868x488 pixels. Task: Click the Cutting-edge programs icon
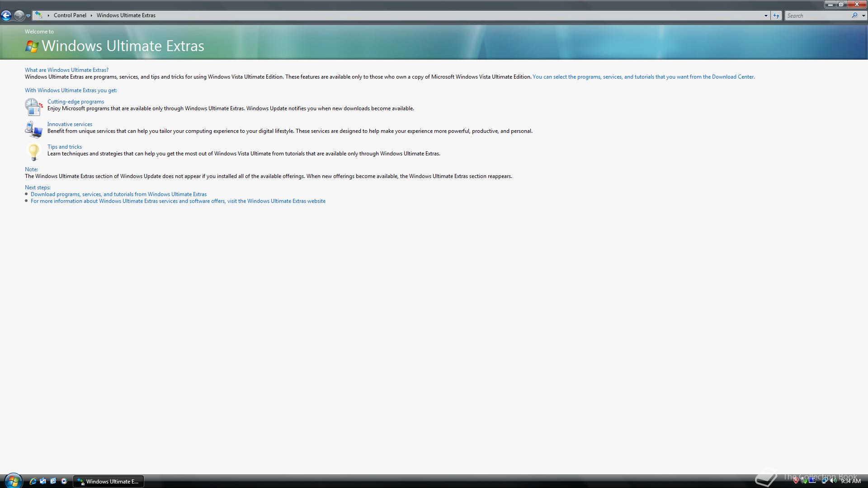[x=33, y=107]
